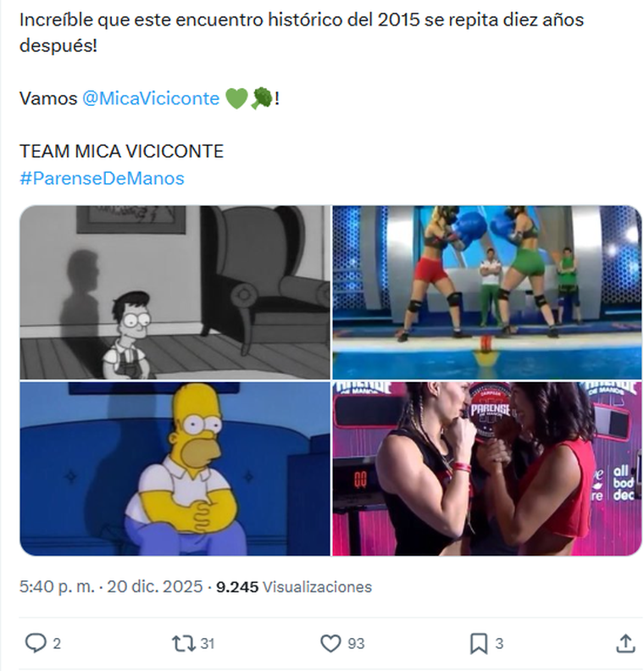Click the green heart emoji
The height and width of the screenshot is (671, 644).
click(236, 98)
